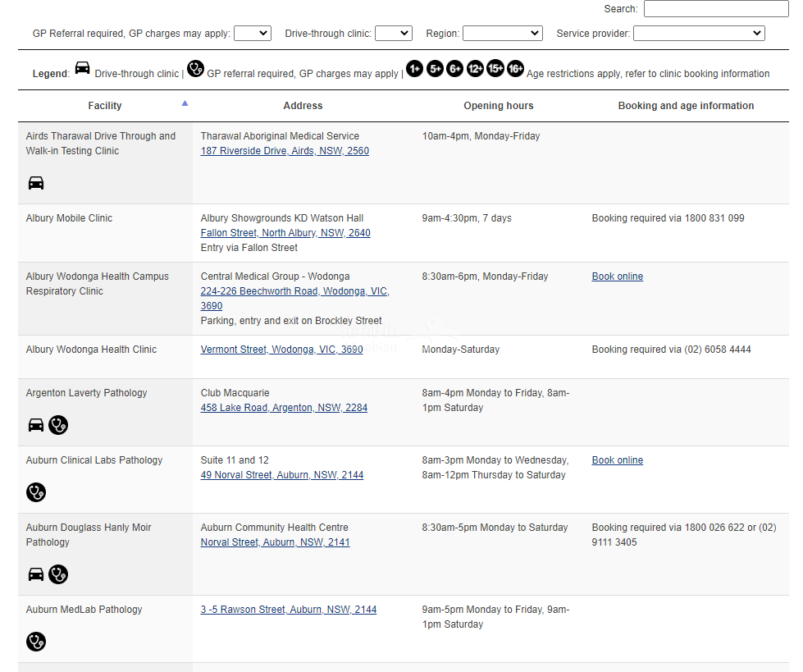Click the 1+ age restriction icon in the legend
The image size is (803, 672).
(x=415, y=69)
